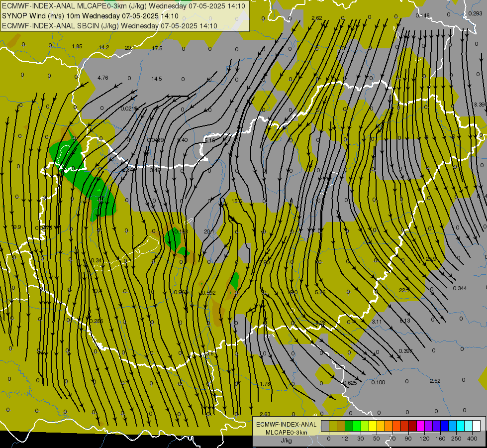Click the map value 19.9

coord(16,227)
